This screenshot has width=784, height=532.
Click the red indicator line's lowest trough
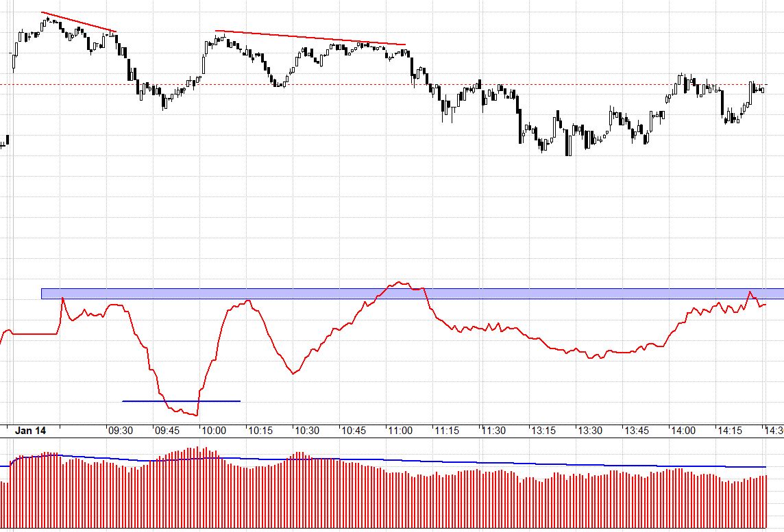pos(196,415)
